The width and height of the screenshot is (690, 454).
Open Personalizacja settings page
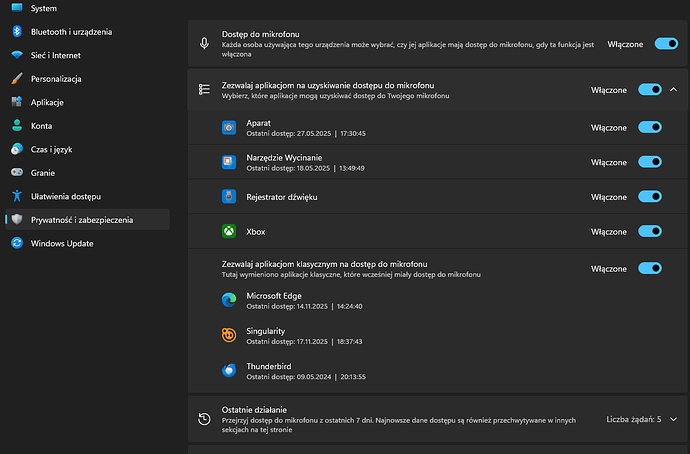[x=56, y=78]
